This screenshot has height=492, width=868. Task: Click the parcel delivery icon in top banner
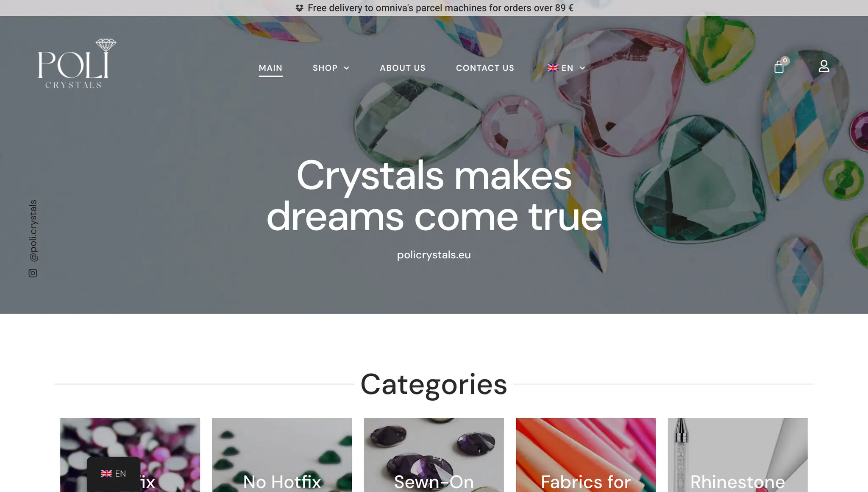coord(299,8)
